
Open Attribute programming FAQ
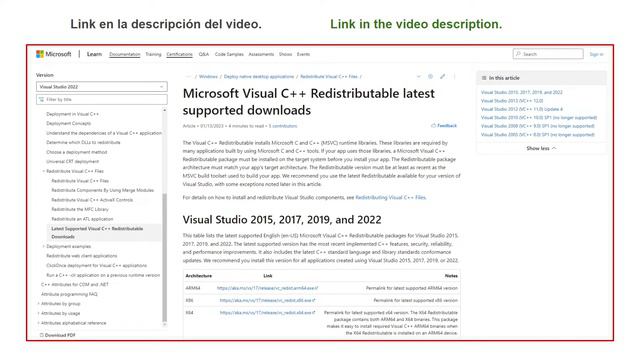coord(69,294)
